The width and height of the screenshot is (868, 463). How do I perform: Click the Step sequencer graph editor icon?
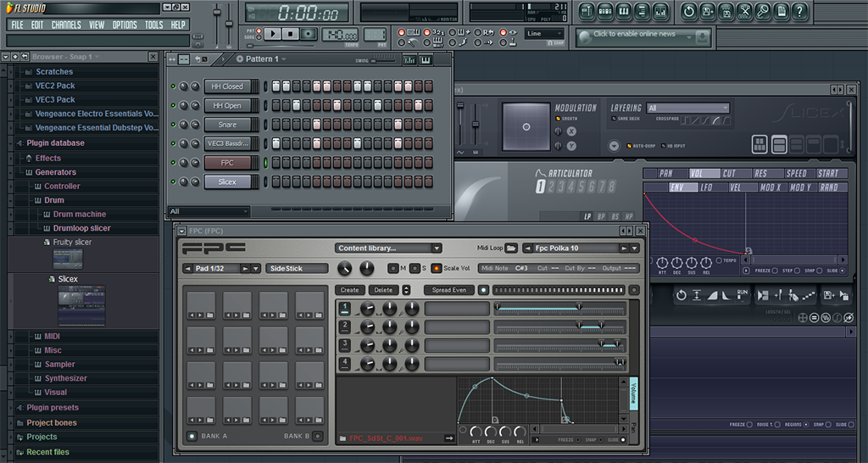409,59
